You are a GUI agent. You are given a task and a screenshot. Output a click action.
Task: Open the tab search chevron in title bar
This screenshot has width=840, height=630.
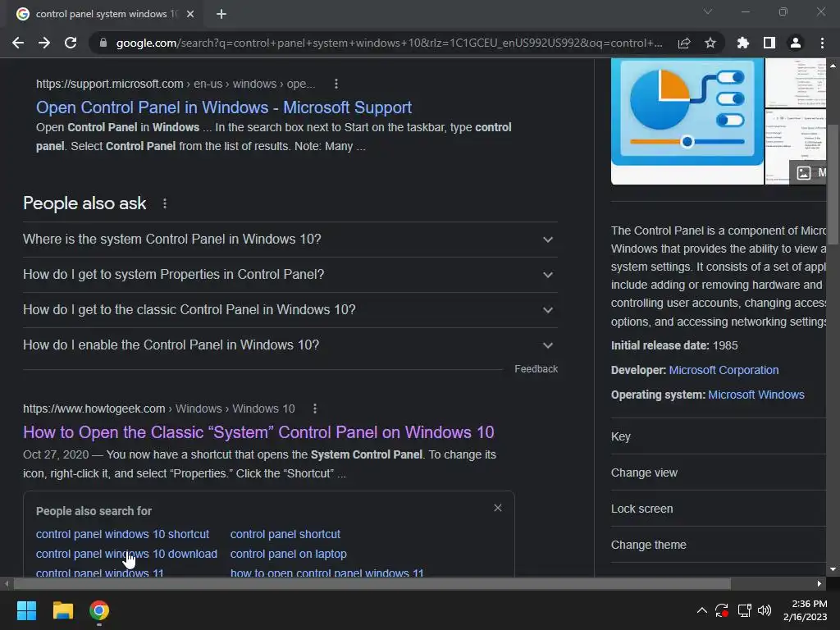pyautogui.click(x=708, y=11)
